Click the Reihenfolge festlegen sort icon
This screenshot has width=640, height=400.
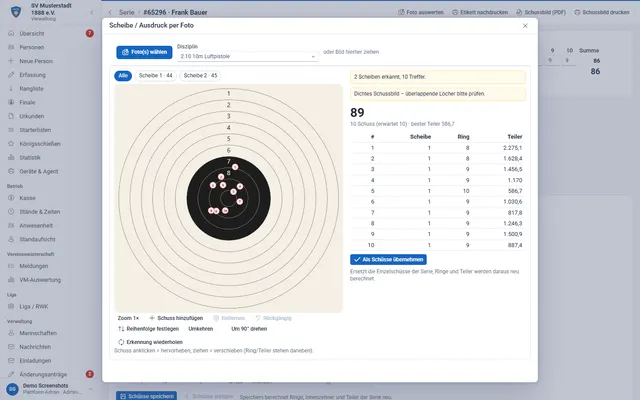(121, 329)
